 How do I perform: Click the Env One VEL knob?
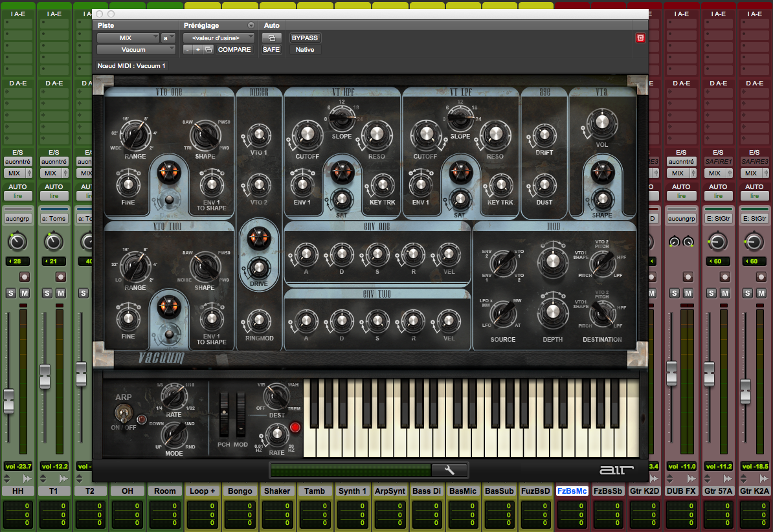(449, 254)
